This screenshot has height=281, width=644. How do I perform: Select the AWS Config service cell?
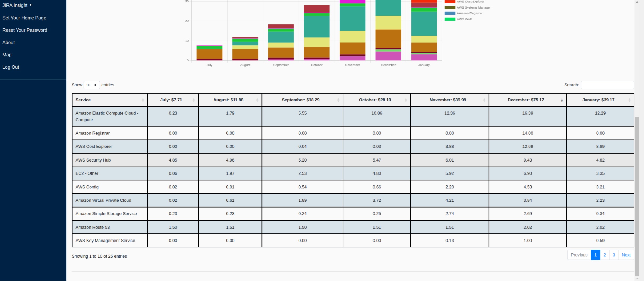(x=110, y=187)
